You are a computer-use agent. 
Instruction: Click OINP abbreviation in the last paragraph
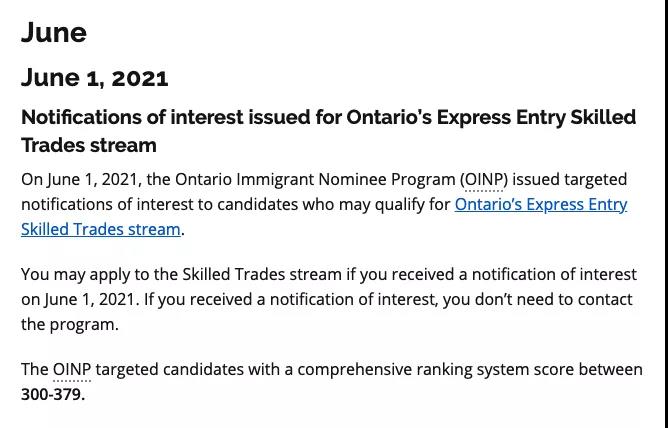pos(71,370)
